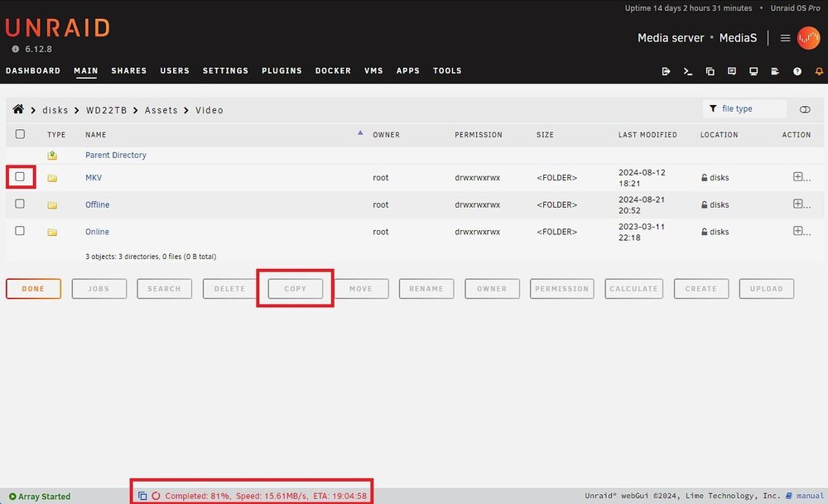The width and height of the screenshot is (828, 504).
Task: Go to the SHARES tab
Action: tap(129, 70)
